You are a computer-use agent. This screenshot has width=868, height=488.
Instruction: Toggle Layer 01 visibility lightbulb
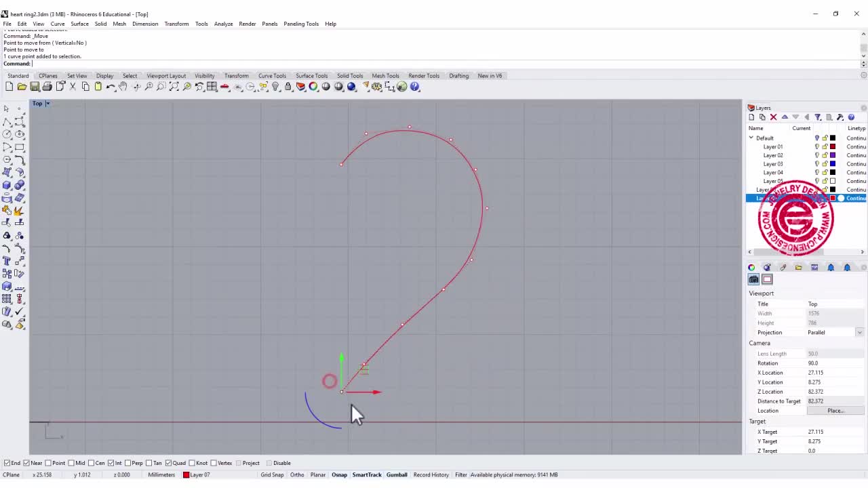click(x=816, y=146)
